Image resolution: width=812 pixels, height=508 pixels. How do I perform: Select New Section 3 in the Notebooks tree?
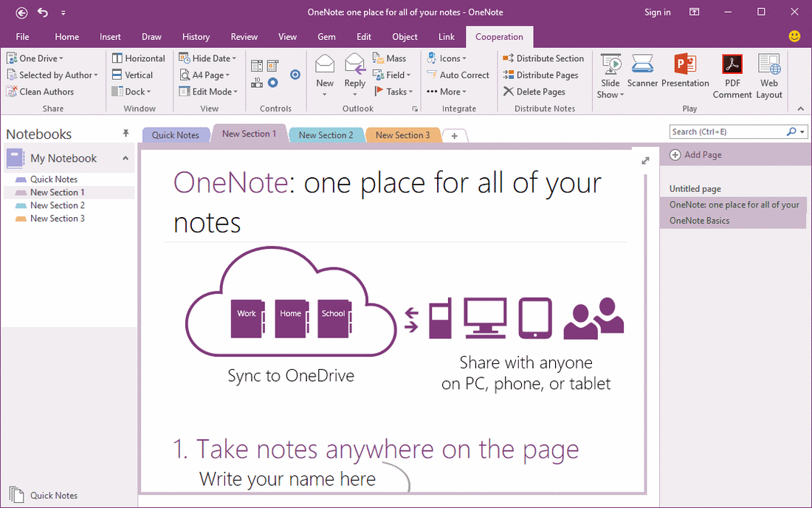58,219
